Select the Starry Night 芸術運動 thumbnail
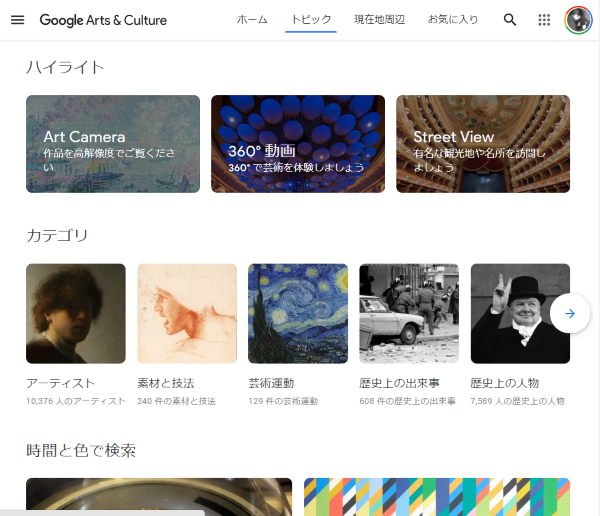 (298, 313)
